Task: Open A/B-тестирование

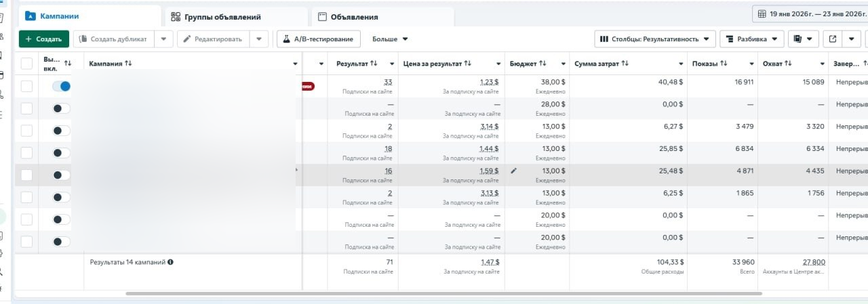Action: click(x=318, y=39)
